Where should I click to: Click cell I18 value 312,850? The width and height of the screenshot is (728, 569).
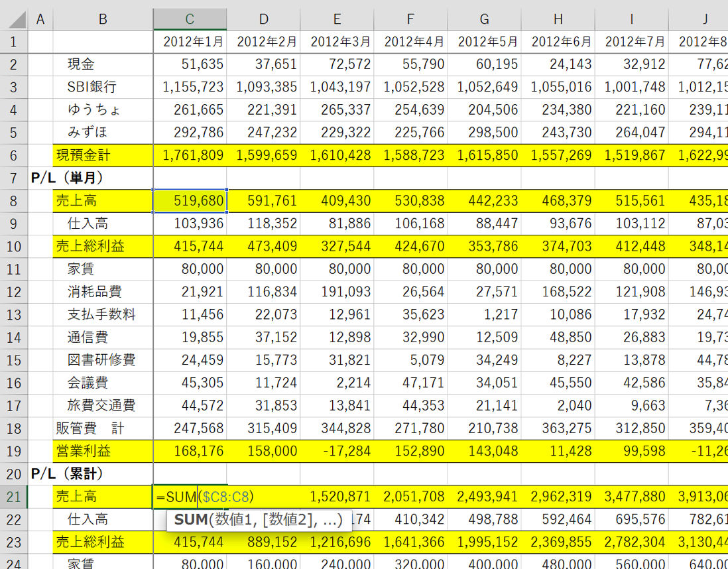(x=632, y=428)
